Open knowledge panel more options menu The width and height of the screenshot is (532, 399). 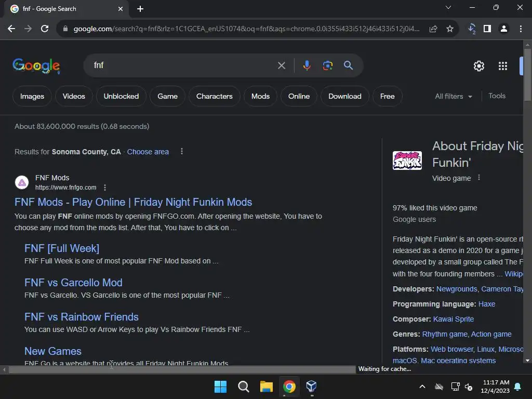pos(478,178)
